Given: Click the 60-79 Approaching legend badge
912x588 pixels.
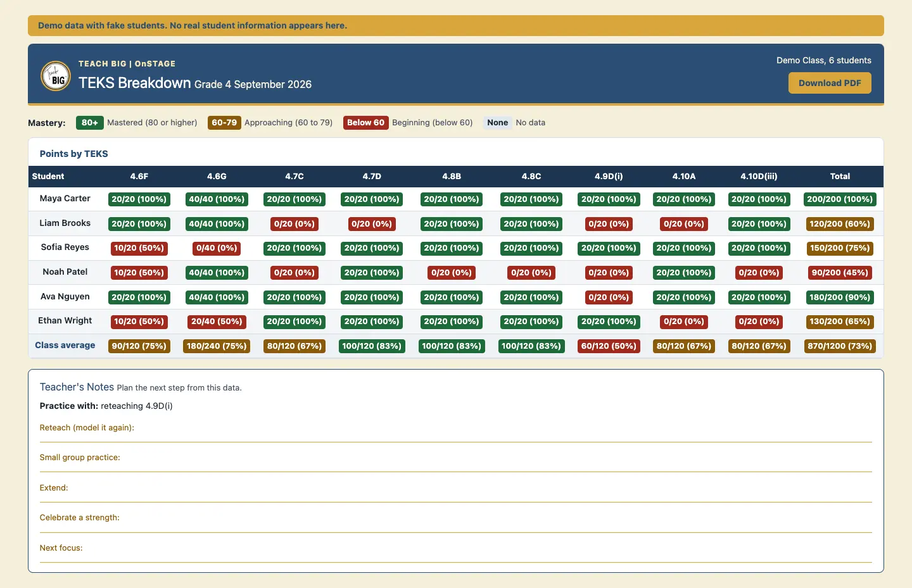Looking at the screenshot, I should (224, 123).
